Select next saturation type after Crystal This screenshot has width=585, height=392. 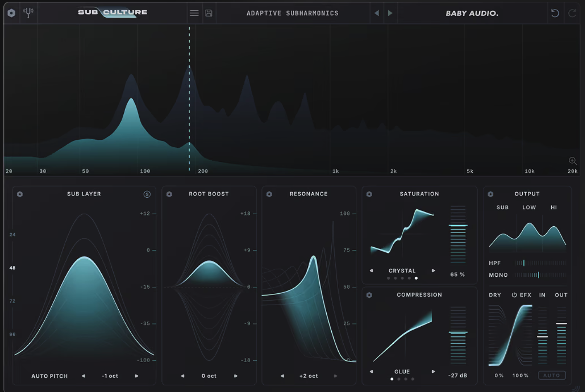[433, 271]
